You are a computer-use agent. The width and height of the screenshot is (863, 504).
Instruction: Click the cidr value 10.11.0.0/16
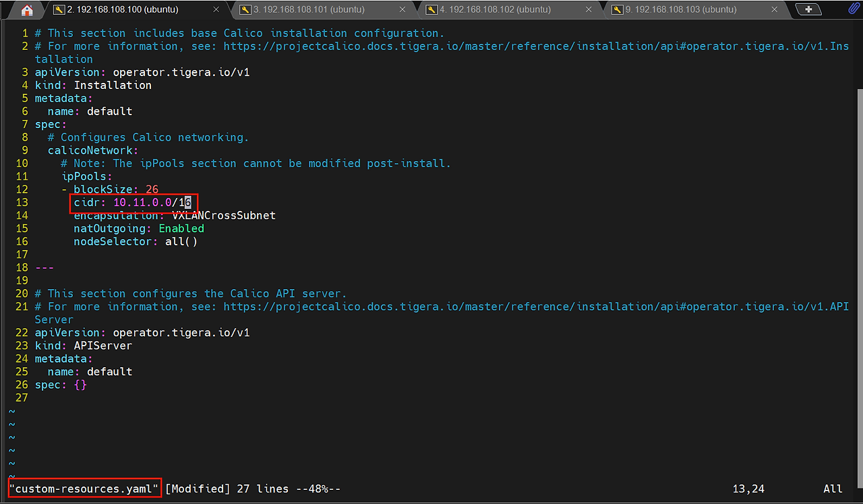152,202
